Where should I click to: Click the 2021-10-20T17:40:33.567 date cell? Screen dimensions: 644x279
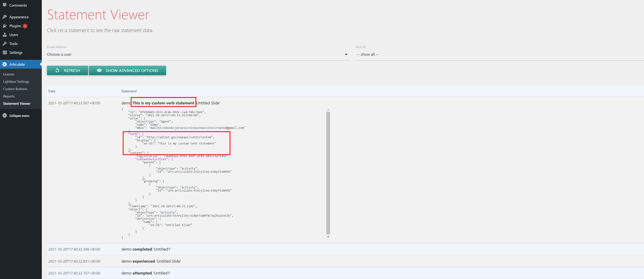click(x=74, y=103)
